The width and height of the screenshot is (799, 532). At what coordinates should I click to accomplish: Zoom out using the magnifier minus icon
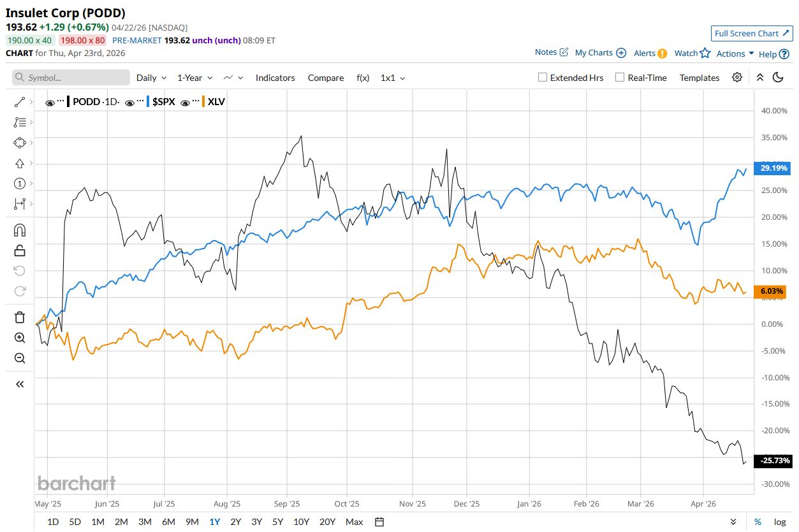[x=19, y=358]
